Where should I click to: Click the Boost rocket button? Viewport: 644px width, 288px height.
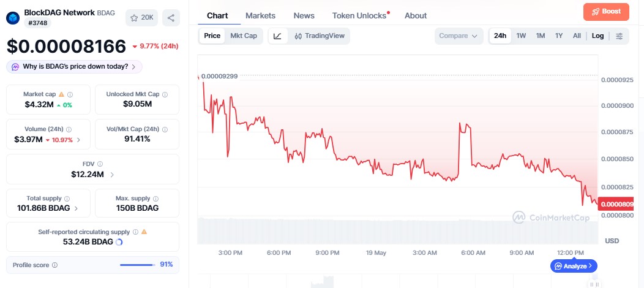tap(606, 12)
